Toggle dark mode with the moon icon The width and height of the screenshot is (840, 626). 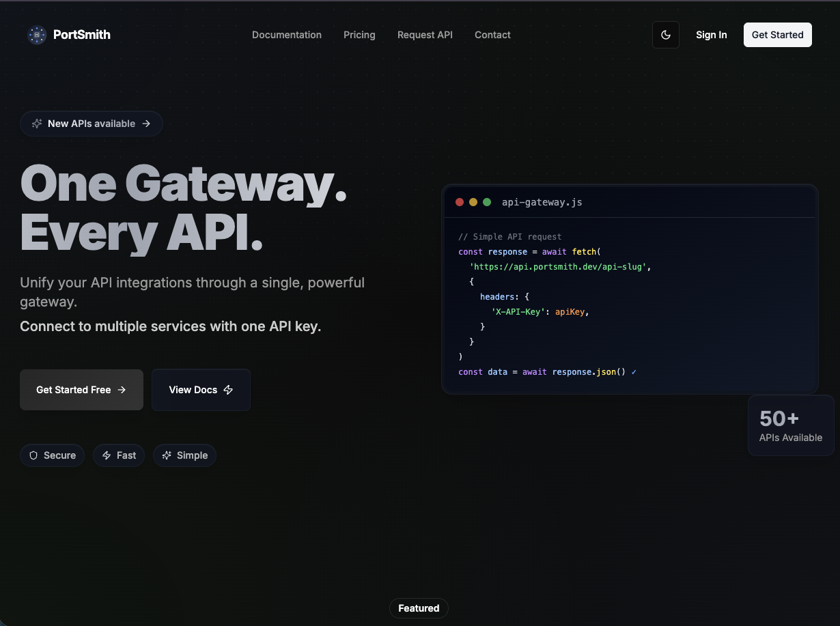pyautogui.click(x=666, y=35)
